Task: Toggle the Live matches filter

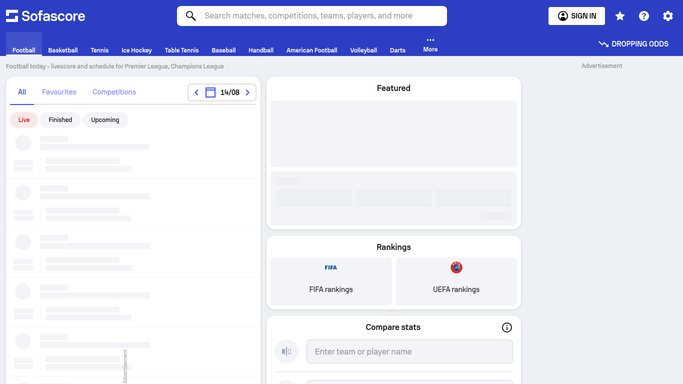Action: coord(24,120)
